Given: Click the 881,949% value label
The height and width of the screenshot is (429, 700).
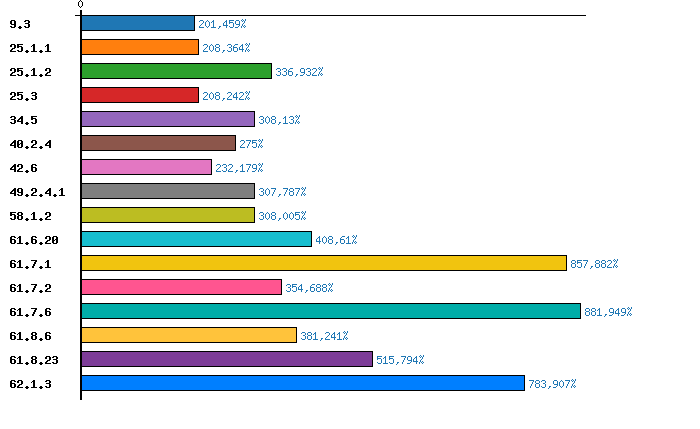Looking at the screenshot, I should (x=608, y=312).
